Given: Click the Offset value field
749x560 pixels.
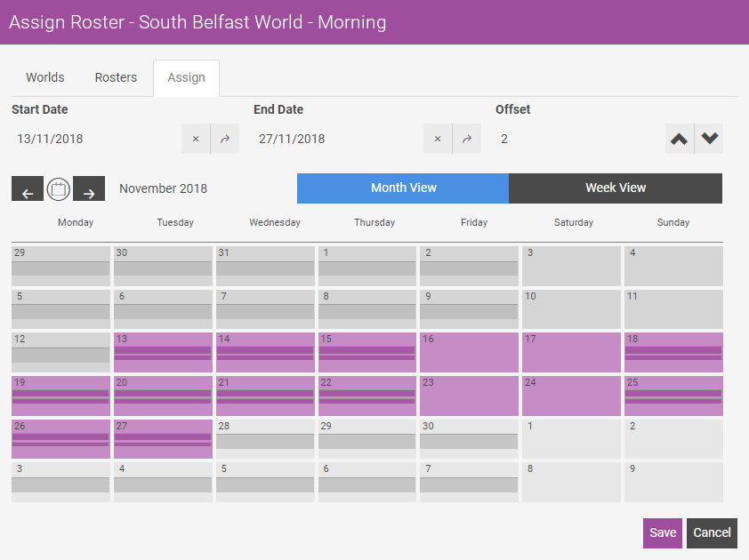Looking at the screenshot, I should click(x=580, y=139).
